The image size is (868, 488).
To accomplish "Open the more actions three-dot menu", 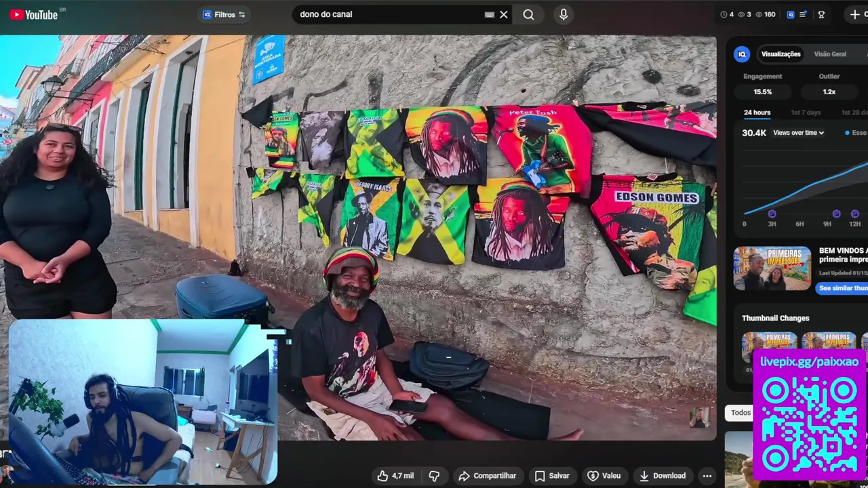I will pos(707,476).
